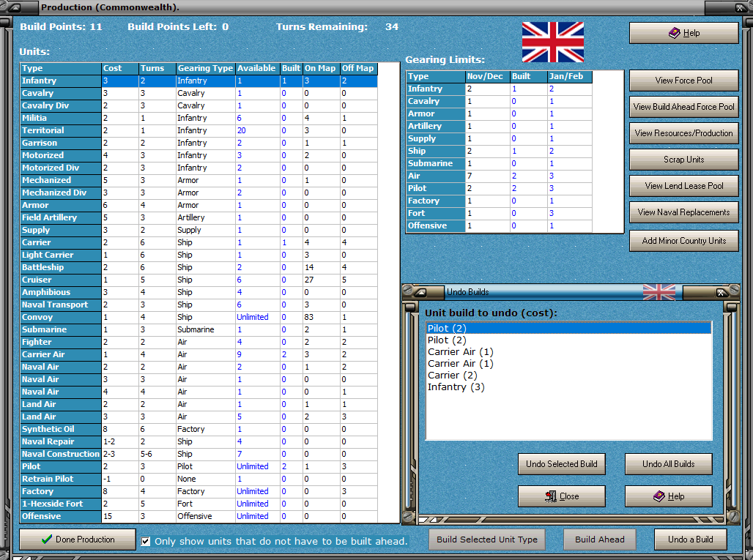Image resolution: width=753 pixels, height=560 pixels.
Task: Collapse the Undo Builds window with arrow icon
Action: (421, 292)
